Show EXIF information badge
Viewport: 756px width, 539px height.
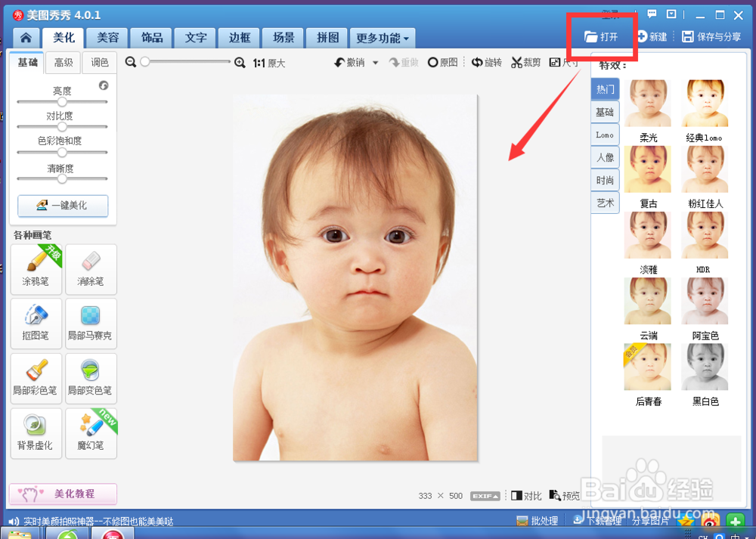485,496
